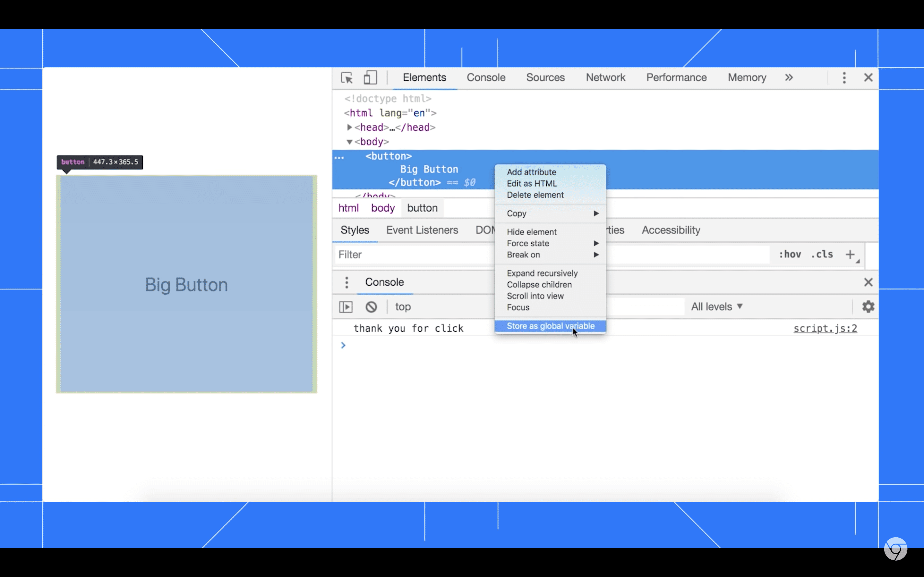Click the device toolbar toggle icon

369,78
